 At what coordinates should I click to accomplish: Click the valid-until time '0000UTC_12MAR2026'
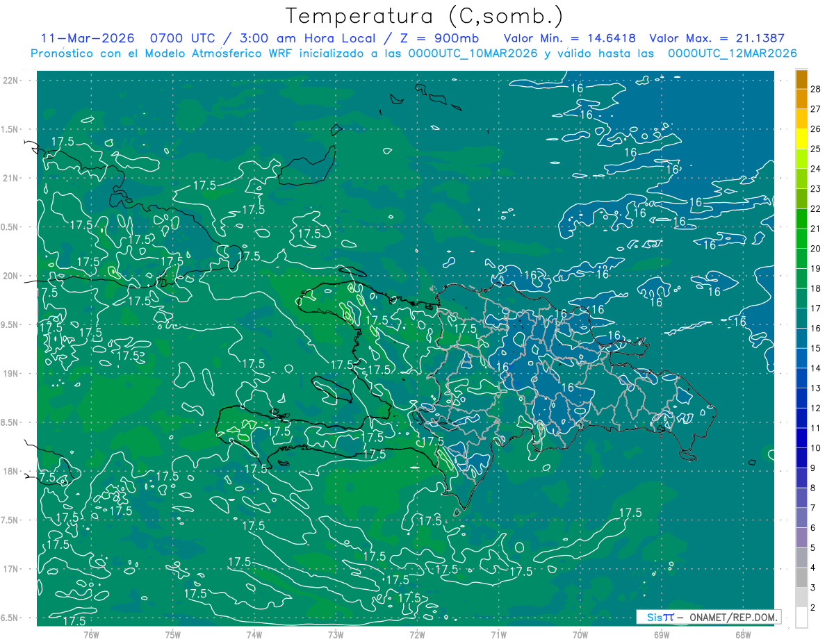tap(732, 53)
